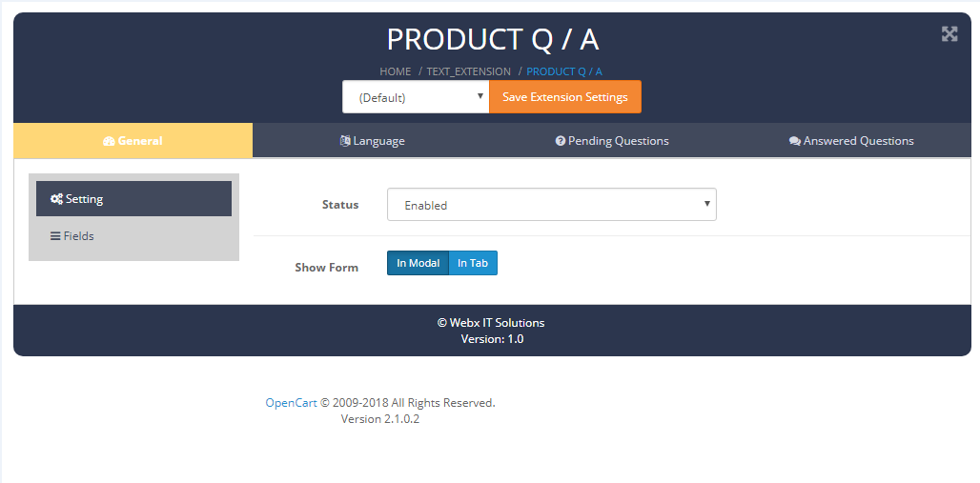View the Answered Questions tab

point(851,141)
